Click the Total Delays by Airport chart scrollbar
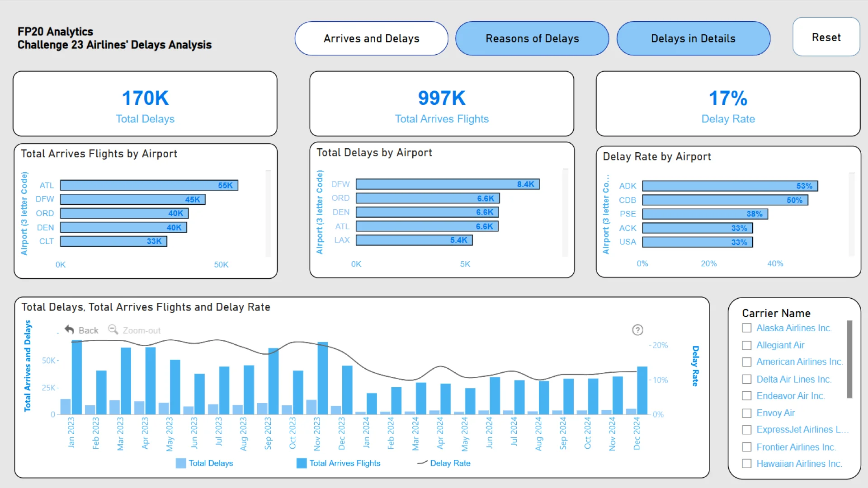Screen dimensions: 868x488 [565, 212]
